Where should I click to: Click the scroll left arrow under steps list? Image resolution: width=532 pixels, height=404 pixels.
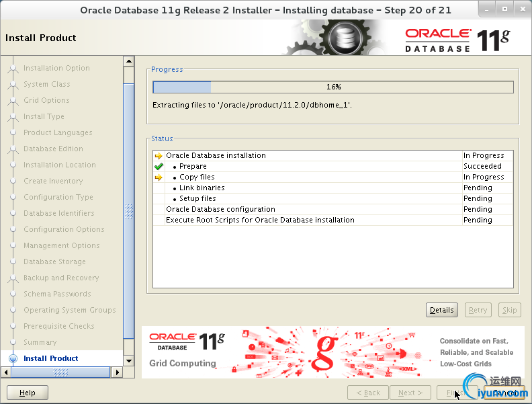tap(6, 372)
